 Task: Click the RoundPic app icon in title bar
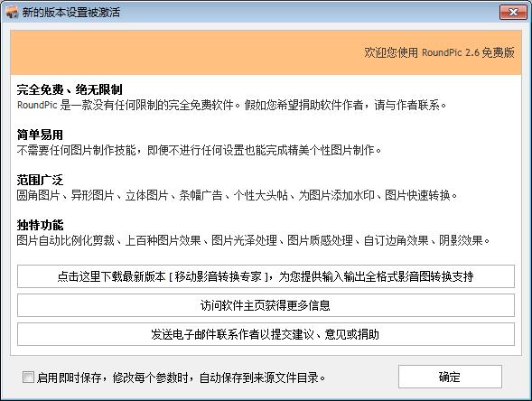(12, 13)
